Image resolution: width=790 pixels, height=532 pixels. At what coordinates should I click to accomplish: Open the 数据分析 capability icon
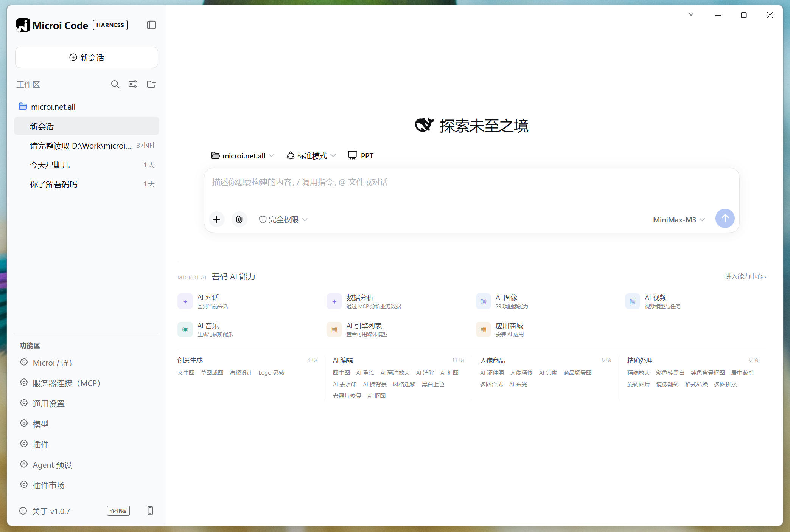pyautogui.click(x=334, y=301)
